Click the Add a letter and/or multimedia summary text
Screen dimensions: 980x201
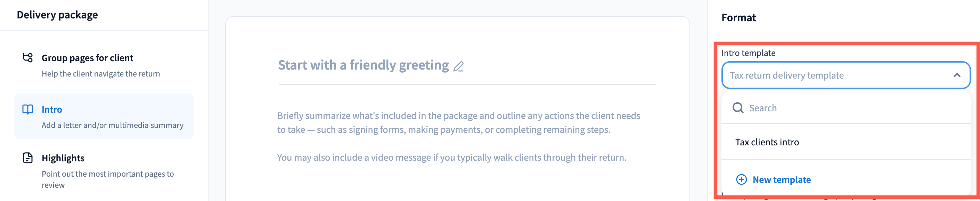click(113, 125)
